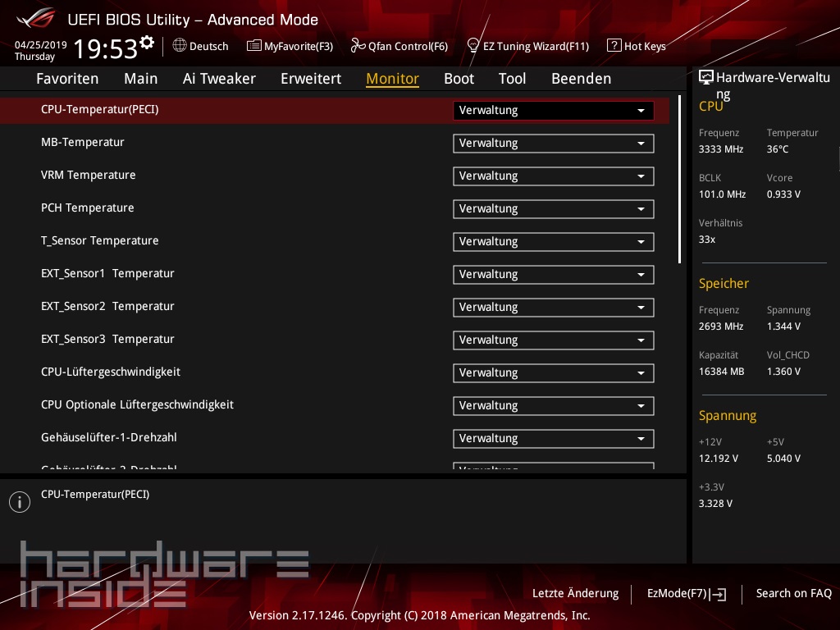Click the Qfan Control fan icon
The image size is (840, 630).
[358, 46]
